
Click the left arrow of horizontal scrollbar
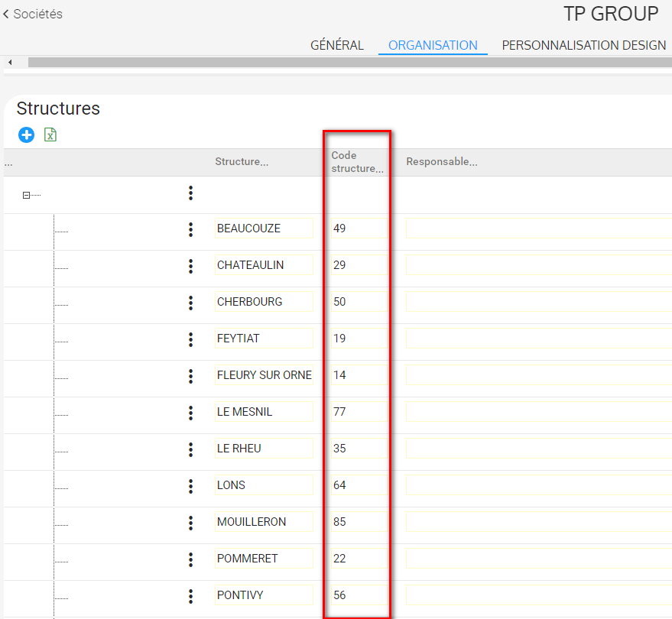click(10, 62)
